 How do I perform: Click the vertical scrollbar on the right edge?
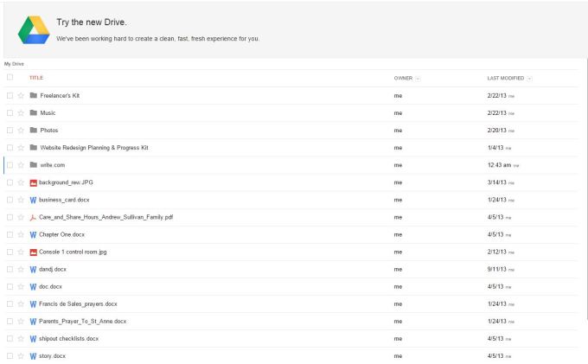(586, 188)
